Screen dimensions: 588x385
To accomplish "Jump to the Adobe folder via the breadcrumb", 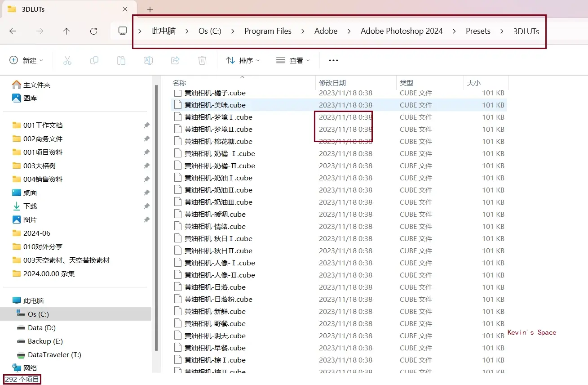I will coord(326,31).
